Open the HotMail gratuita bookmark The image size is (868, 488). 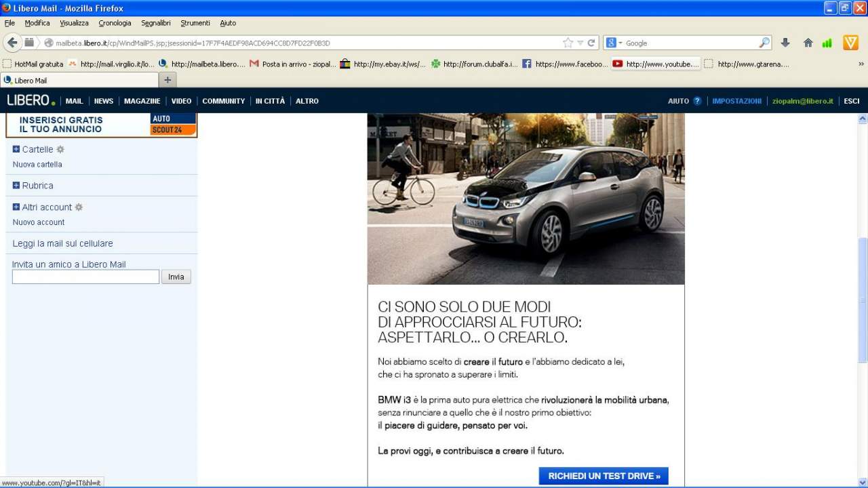[33, 64]
